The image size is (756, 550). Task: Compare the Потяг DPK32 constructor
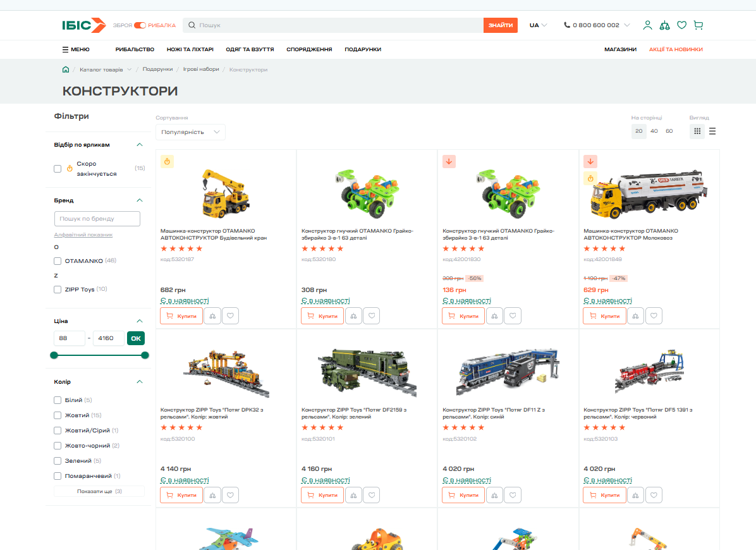[212, 495]
